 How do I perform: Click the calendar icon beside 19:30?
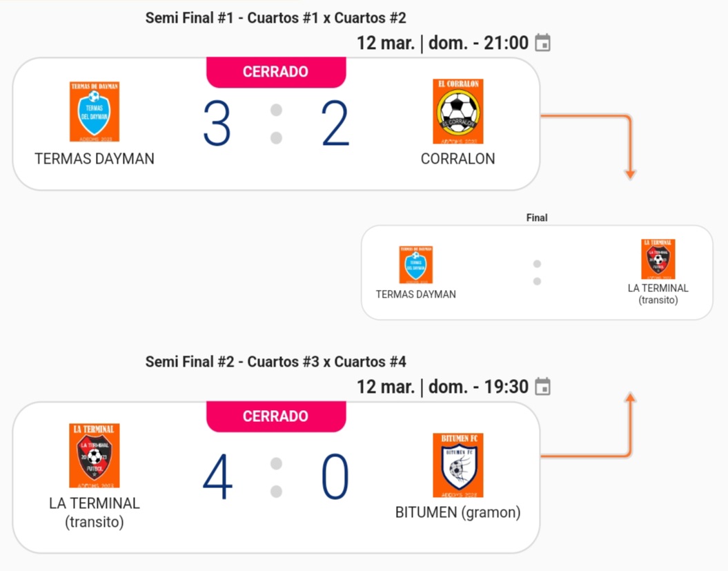point(543,387)
